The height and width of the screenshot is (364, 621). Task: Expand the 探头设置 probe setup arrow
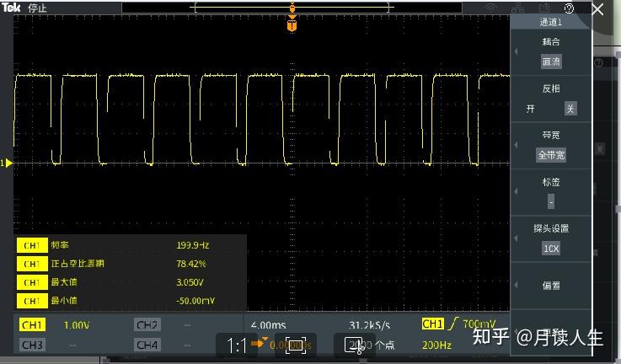517,238
